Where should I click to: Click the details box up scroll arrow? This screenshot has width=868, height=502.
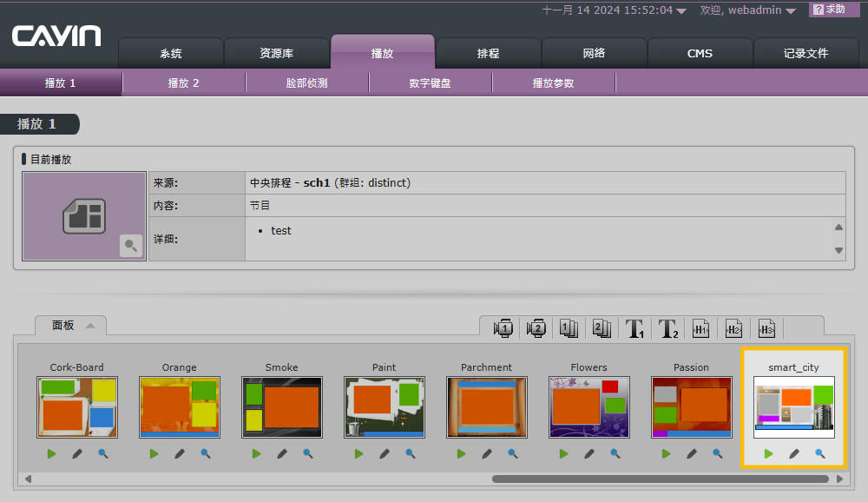(x=838, y=228)
